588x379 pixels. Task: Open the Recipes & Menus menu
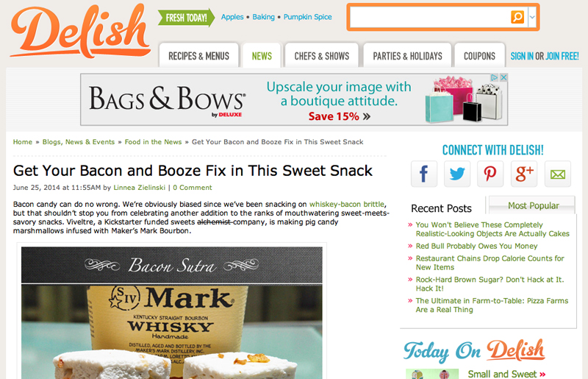click(198, 56)
